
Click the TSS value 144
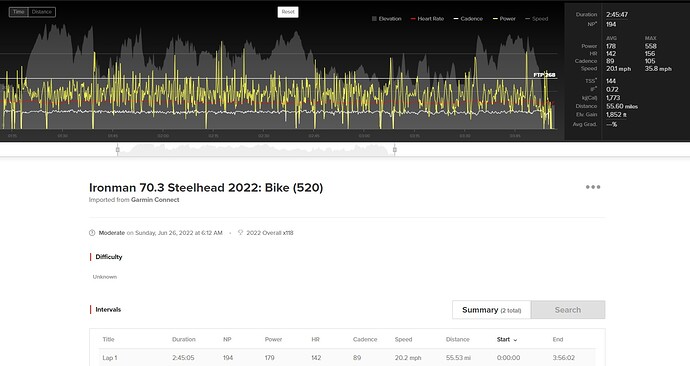[x=611, y=81]
